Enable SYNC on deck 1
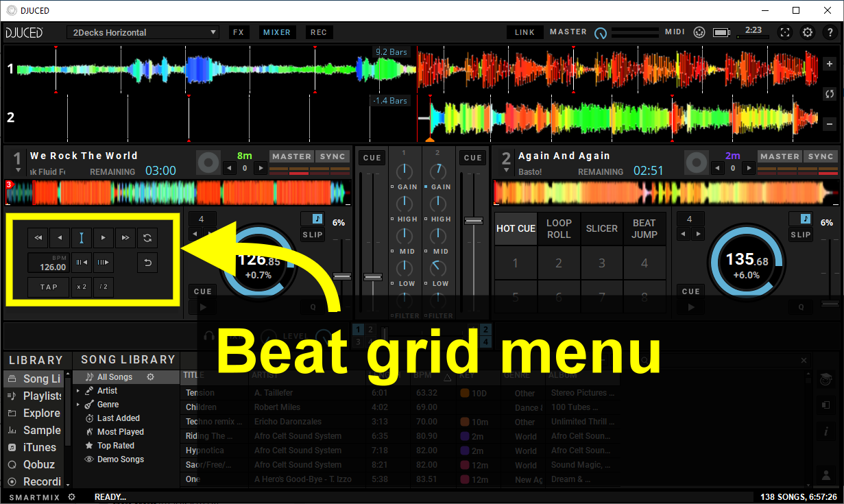 point(332,156)
